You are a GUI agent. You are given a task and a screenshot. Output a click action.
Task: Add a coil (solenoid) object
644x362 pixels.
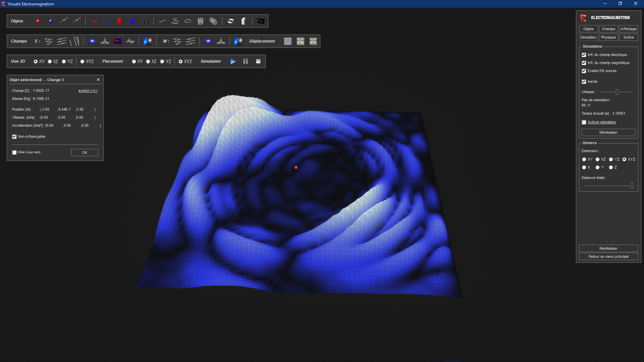tap(201, 21)
